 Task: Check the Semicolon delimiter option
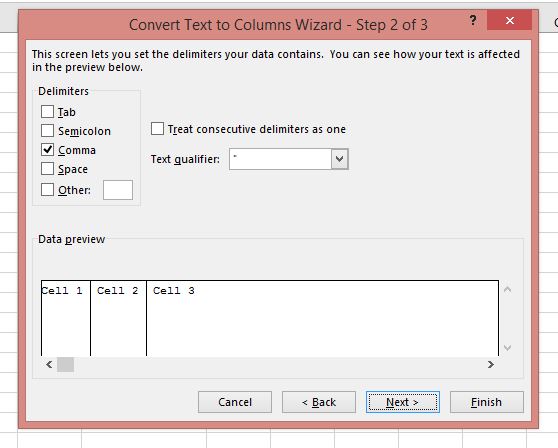click(x=47, y=131)
